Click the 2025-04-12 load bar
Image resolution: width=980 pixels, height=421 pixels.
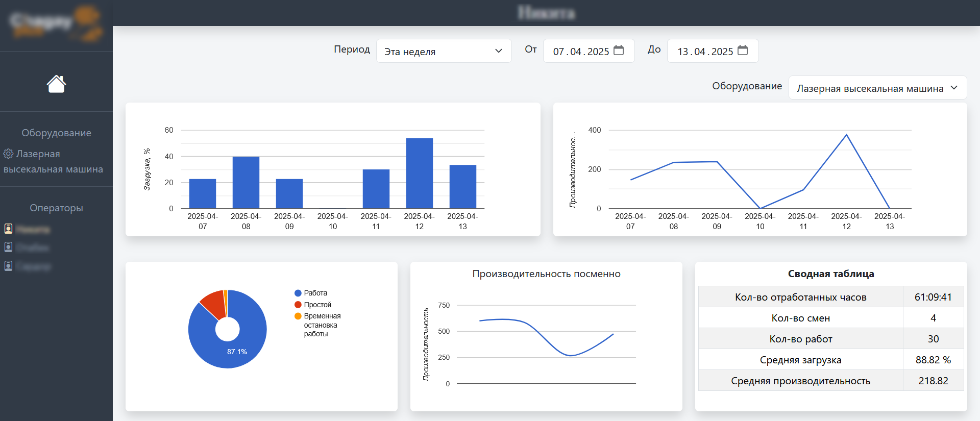click(x=420, y=174)
